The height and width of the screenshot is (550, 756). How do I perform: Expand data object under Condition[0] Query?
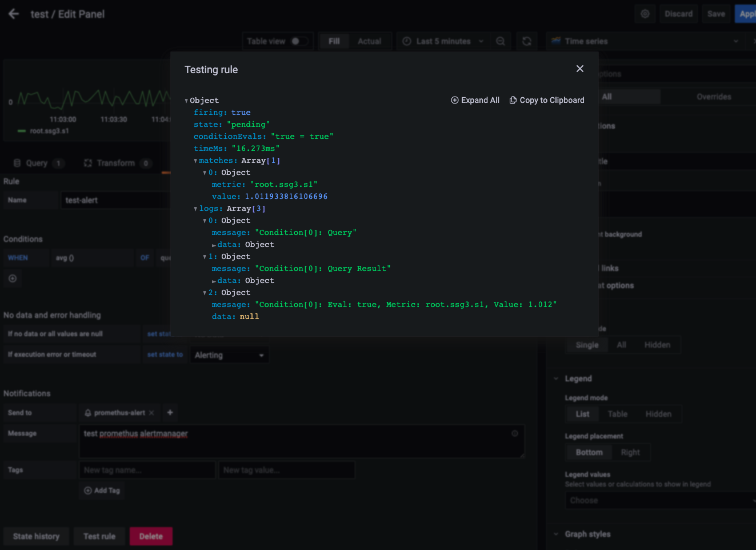[214, 245]
